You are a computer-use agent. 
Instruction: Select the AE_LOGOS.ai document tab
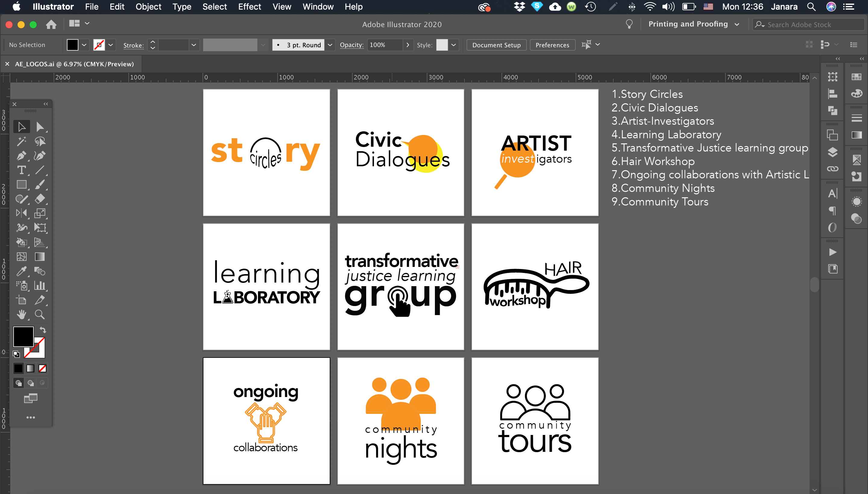(74, 64)
